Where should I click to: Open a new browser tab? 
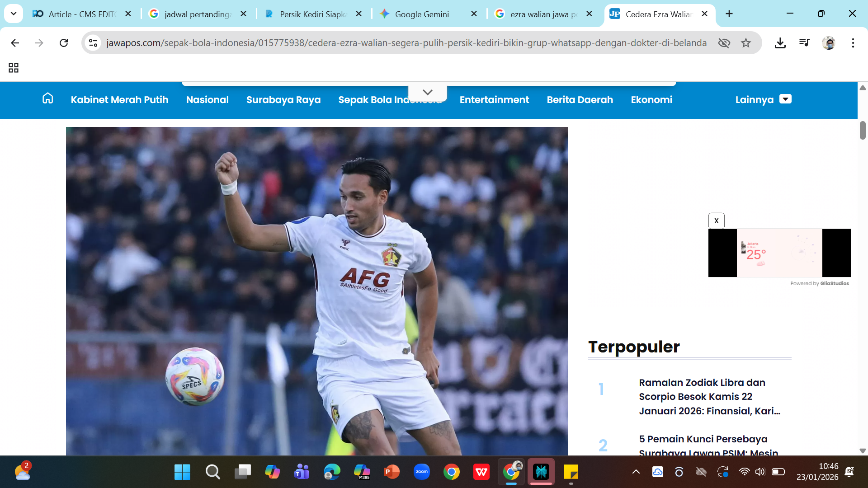[729, 14]
